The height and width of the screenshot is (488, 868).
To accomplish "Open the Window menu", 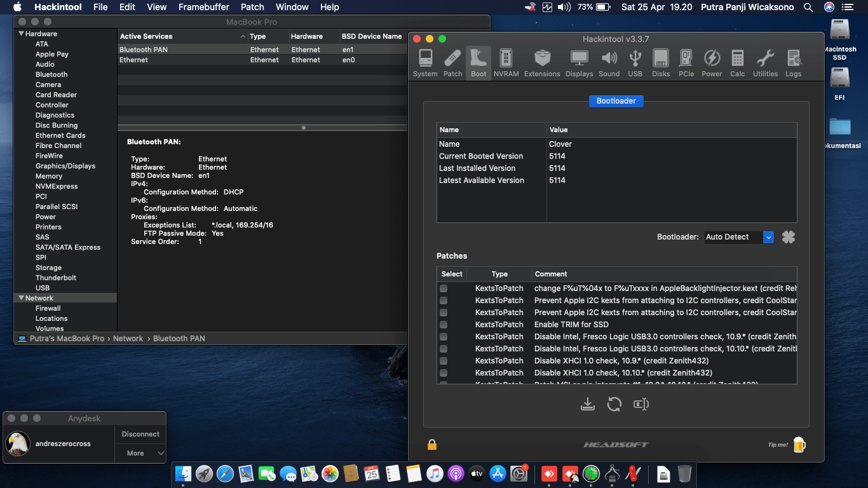I will click(x=292, y=7).
